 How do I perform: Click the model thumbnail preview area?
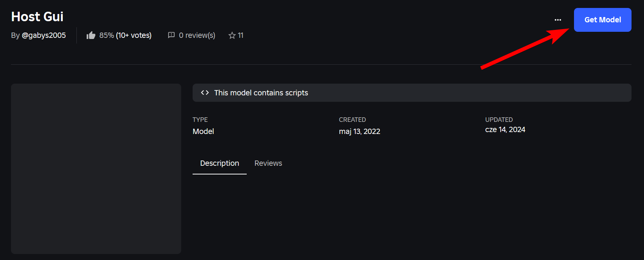coord(96,168)
